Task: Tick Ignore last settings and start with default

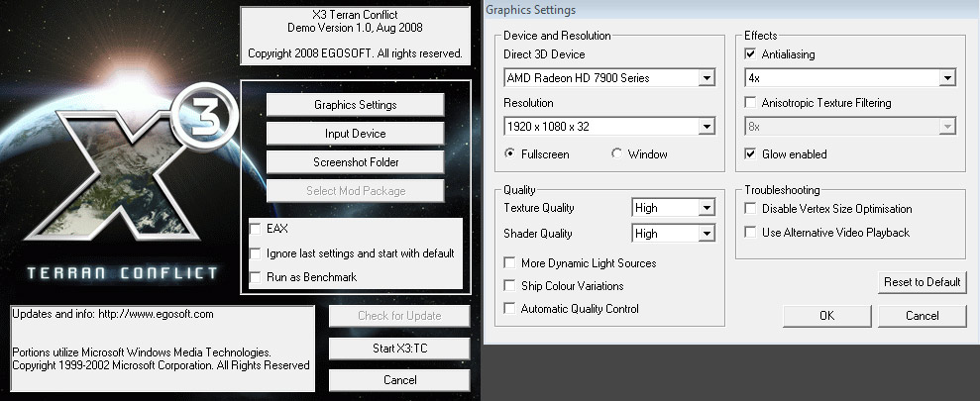Action: (255, 253)
